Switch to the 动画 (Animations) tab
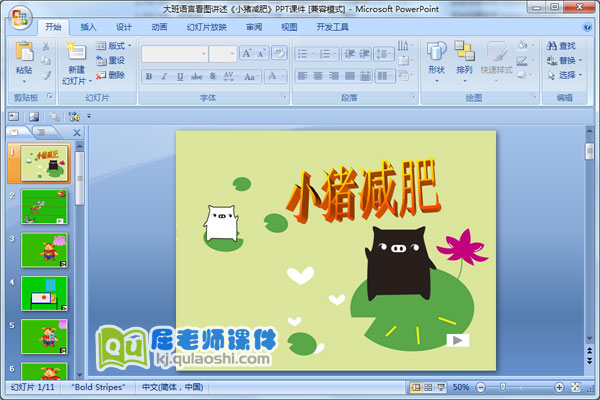The width and height of the screenshot is (600, 400). tap(159, 27)
